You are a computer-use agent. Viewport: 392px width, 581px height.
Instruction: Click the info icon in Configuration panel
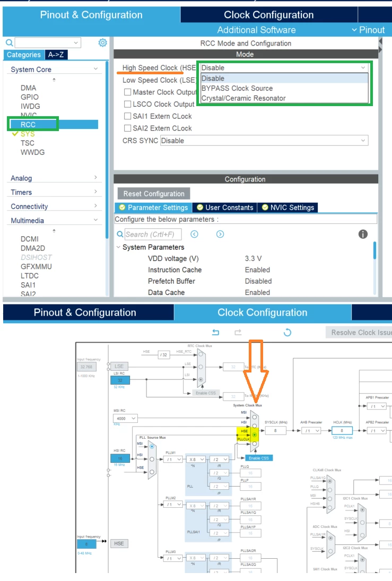pyautogui.click(x=363, y=234)
